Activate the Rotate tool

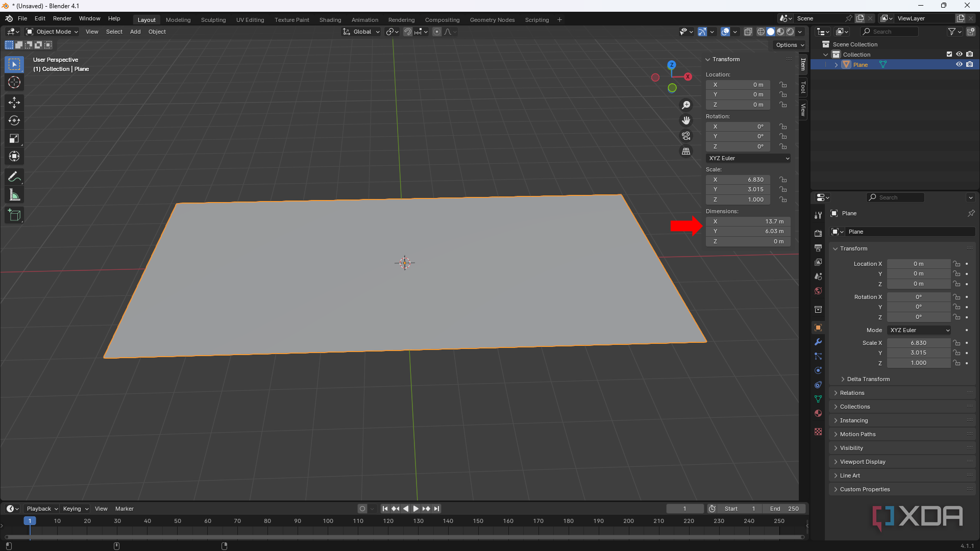click(x=14, y=120)
